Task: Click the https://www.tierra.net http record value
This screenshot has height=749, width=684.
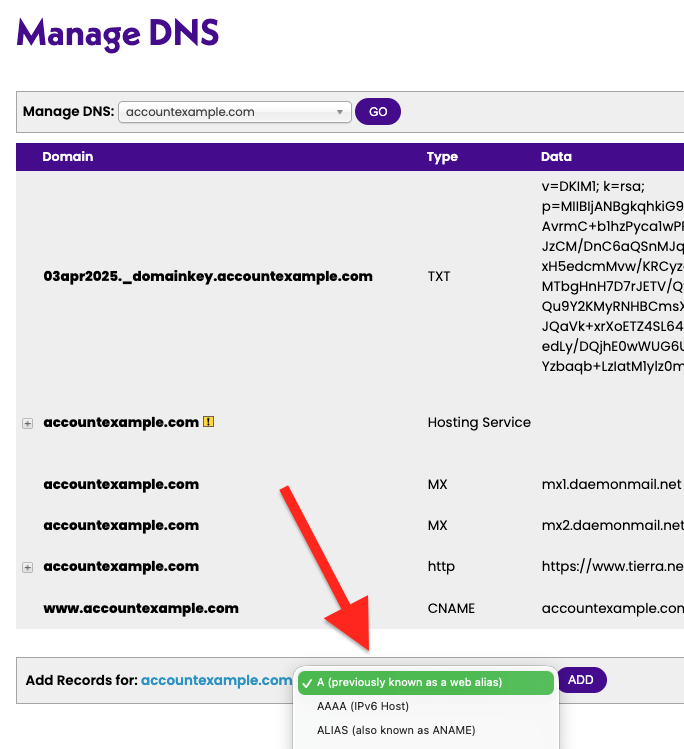Action: [x=611, y=566]
